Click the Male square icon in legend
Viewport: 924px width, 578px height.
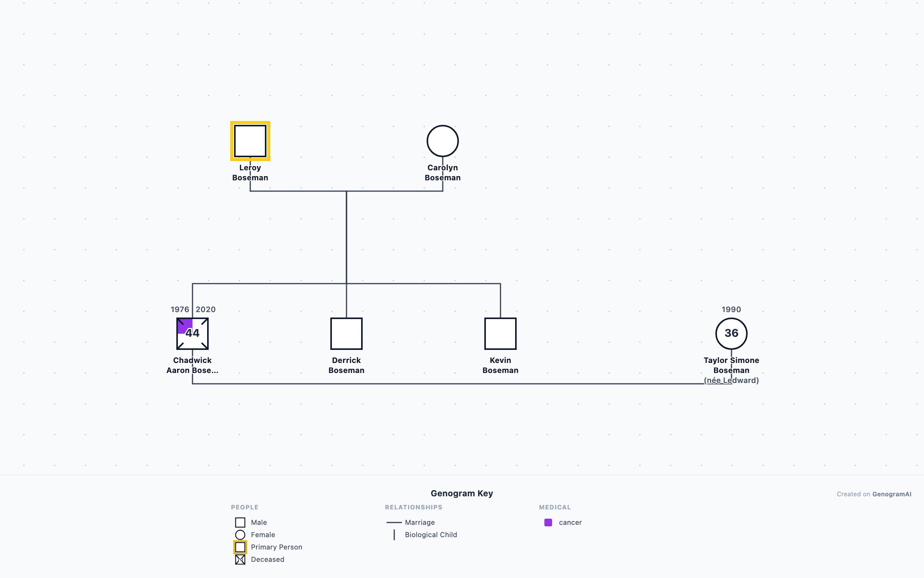point(240,523)
